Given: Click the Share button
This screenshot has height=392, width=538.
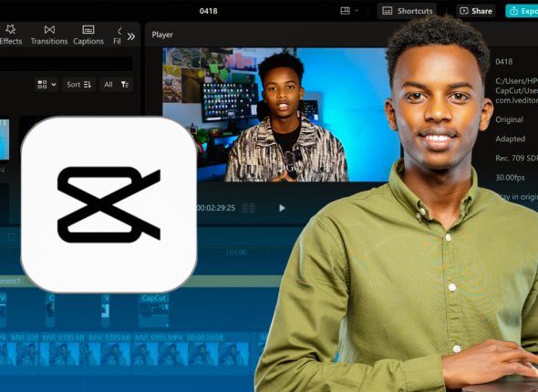Looking at the screenshot, I should [476, 11].
